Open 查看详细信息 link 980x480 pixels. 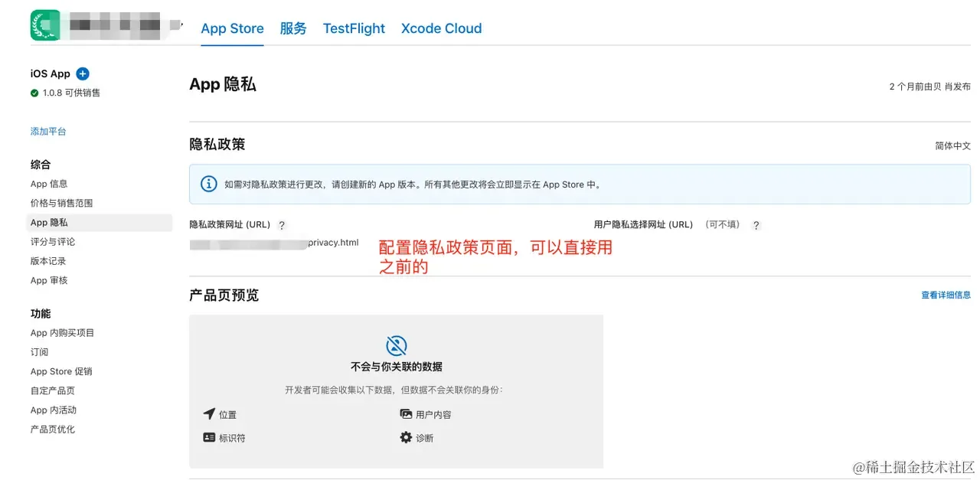[946, 295]
